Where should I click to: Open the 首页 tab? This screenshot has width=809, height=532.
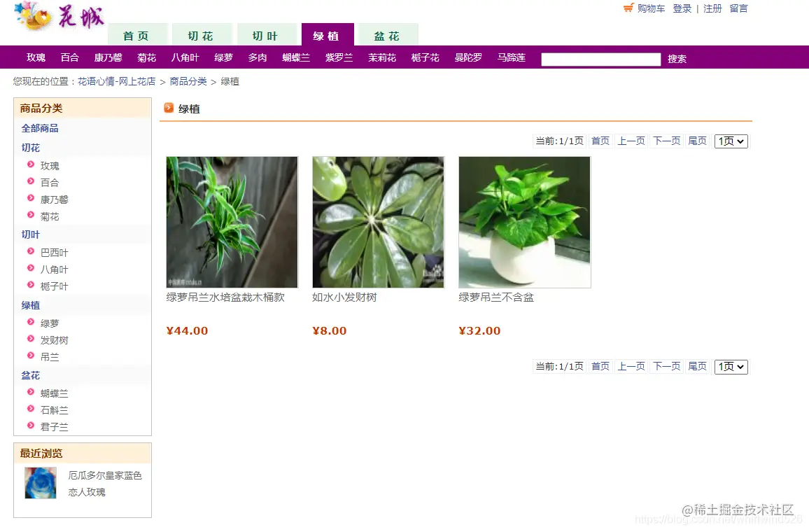click(138, 34)
